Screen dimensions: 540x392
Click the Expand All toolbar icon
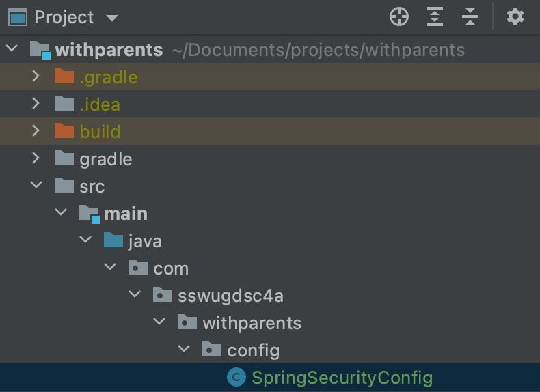435,16
